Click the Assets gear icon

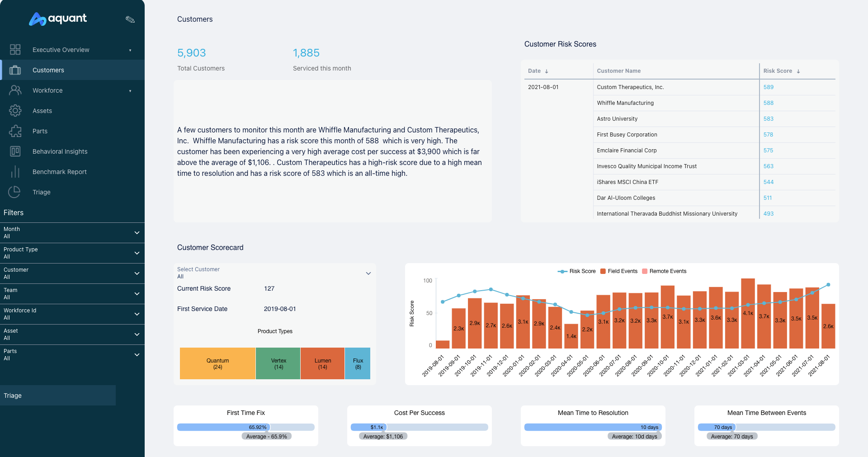[15, 111]
